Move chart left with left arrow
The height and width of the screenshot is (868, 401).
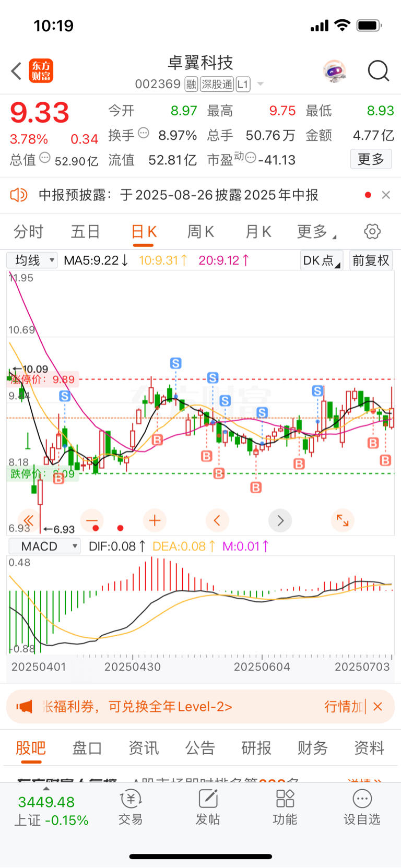click(217, 520)
